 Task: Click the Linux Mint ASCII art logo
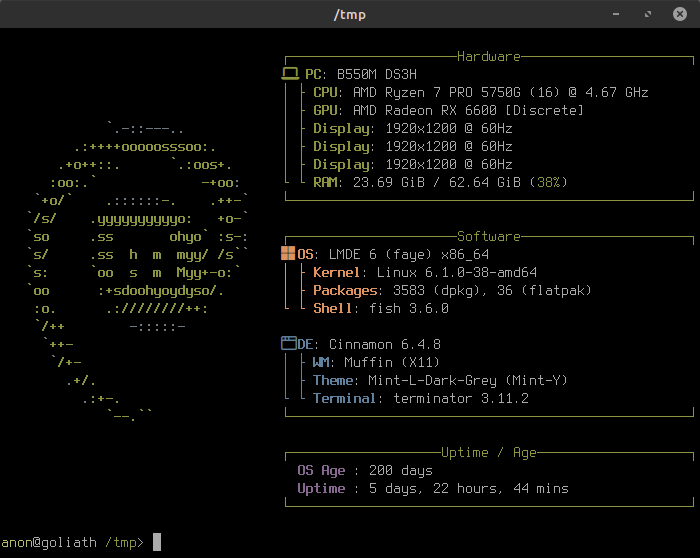tap(138, 271)
